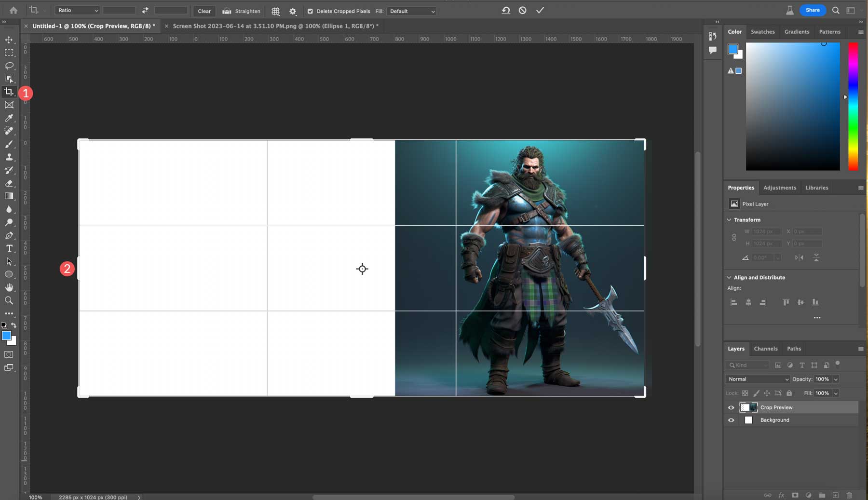Image resolution: width=868 pixels, height=500 pixels.
Task: Open the Fill dropdown set to Default
Action: coord(411,11)
